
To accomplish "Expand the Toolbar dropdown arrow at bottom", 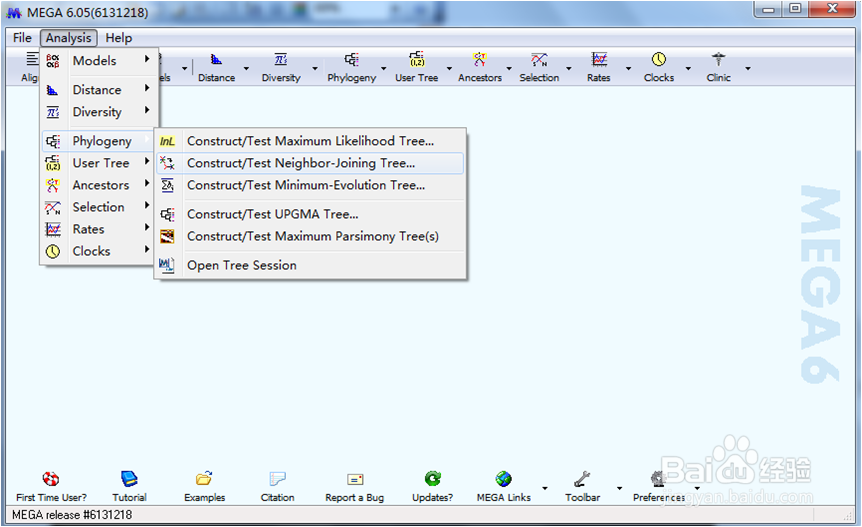I will 620,488.
